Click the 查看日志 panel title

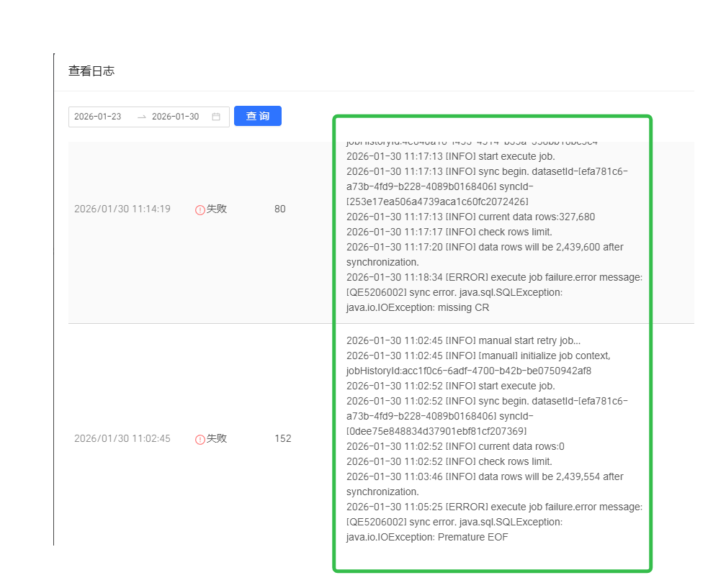[x=91, y=71]
